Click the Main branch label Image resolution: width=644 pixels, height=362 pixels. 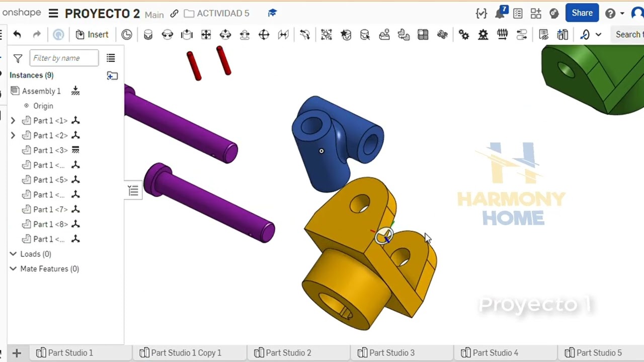(x=154, y=14)
